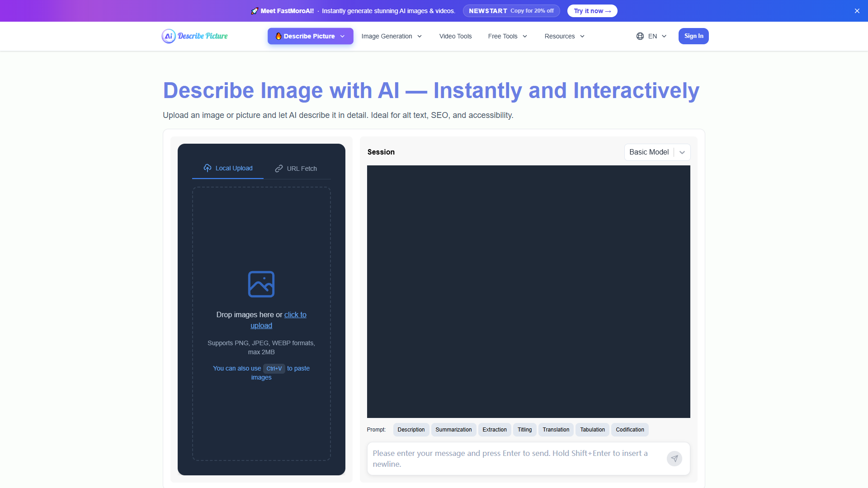The height and width of the screenshot is (488, 868).
Task: Click the send message paper plane icon
Action: pos(674,458)
